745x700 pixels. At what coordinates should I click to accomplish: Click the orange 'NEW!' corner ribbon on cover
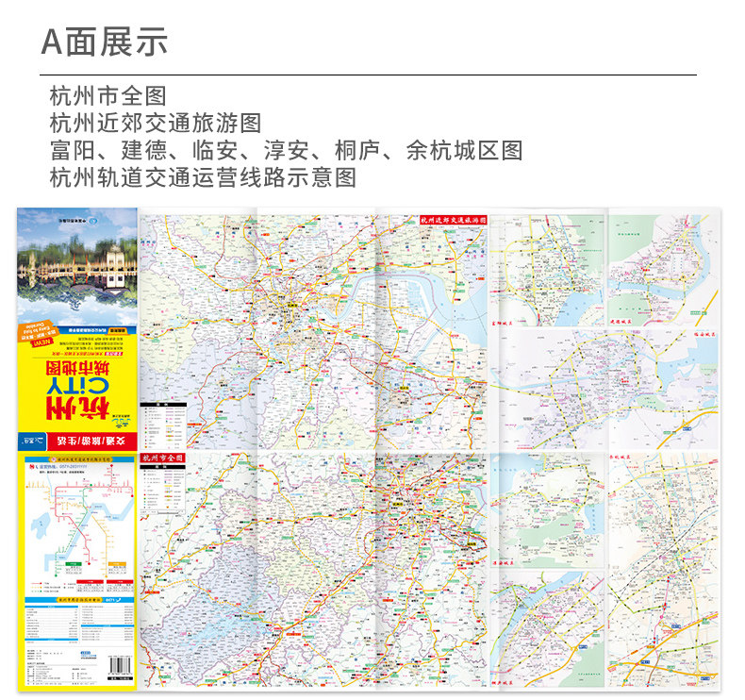38,333
